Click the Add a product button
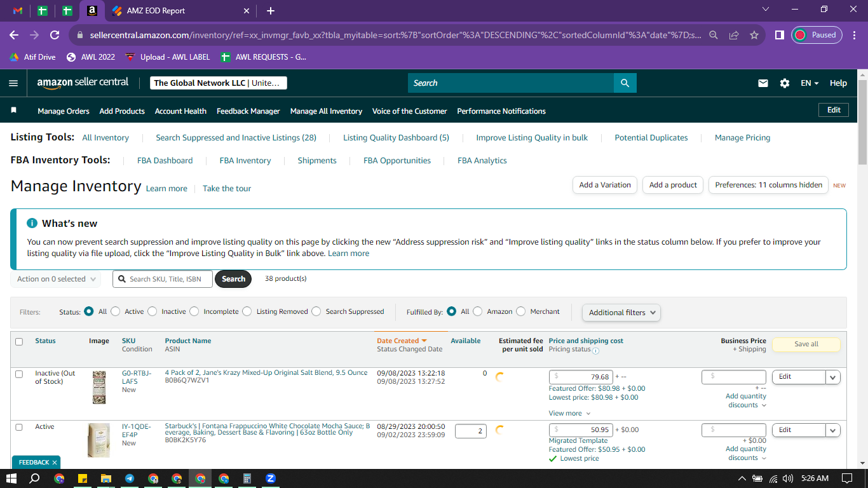Viewport: 868px width, 488px height. (x=673, y=185)
